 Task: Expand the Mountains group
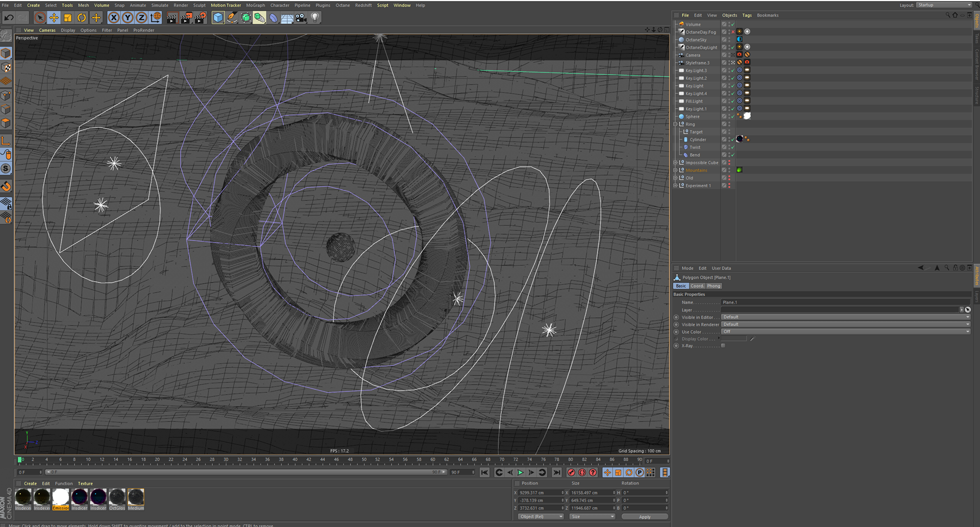(x=675, y=170)
